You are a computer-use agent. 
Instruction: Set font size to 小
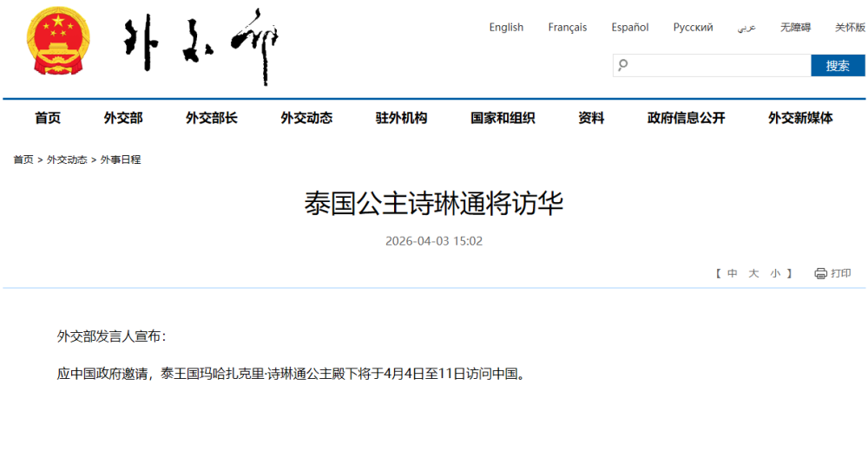coord(774,273)
